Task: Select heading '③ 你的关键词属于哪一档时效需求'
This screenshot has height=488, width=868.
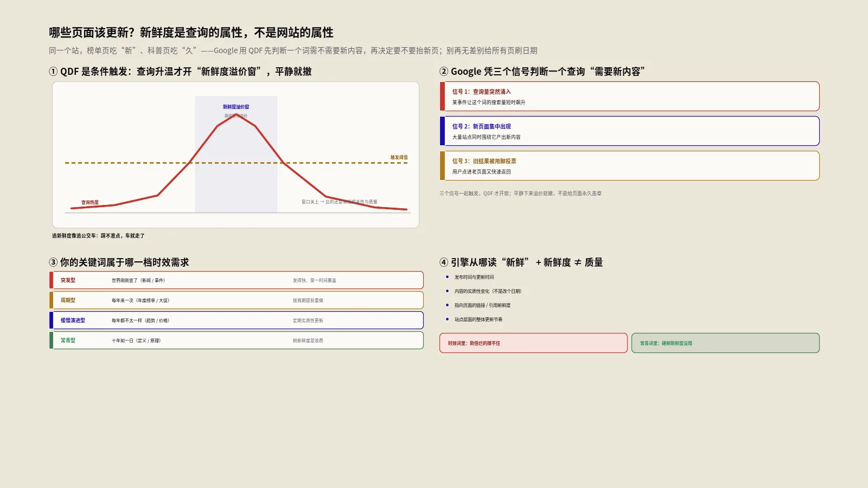Action: (119, 262)
